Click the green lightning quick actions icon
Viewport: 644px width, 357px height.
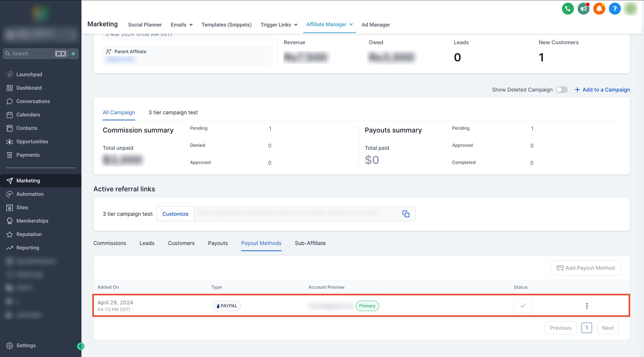pos(73,54)
